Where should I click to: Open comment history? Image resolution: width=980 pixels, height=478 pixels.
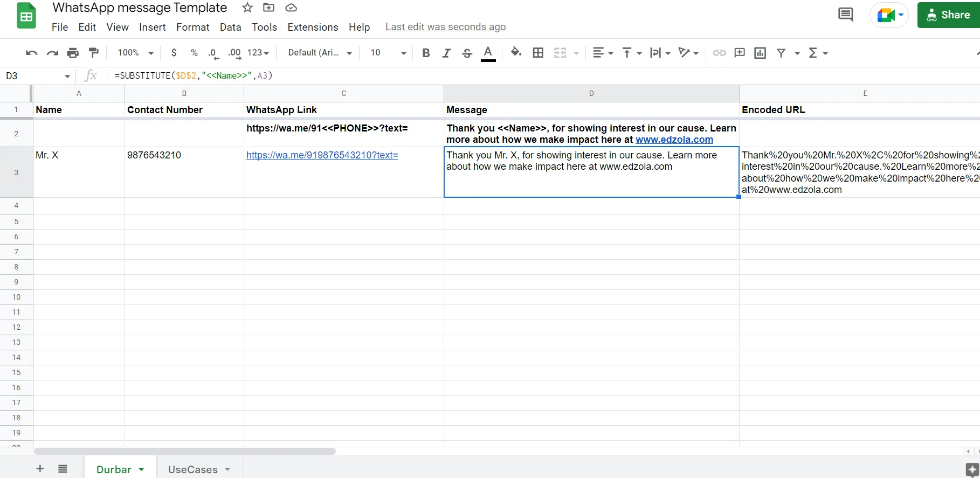(x=845, y=15)
